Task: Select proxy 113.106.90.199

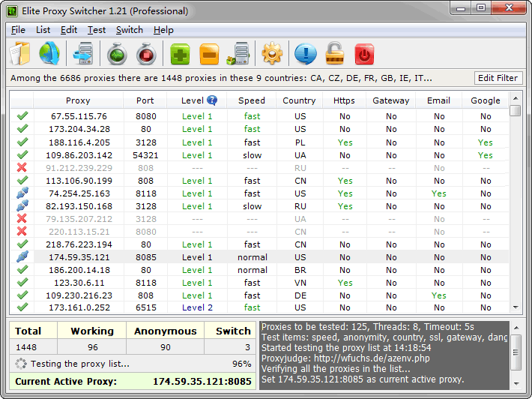Action: pyautogui.click(x=79, y=181)
